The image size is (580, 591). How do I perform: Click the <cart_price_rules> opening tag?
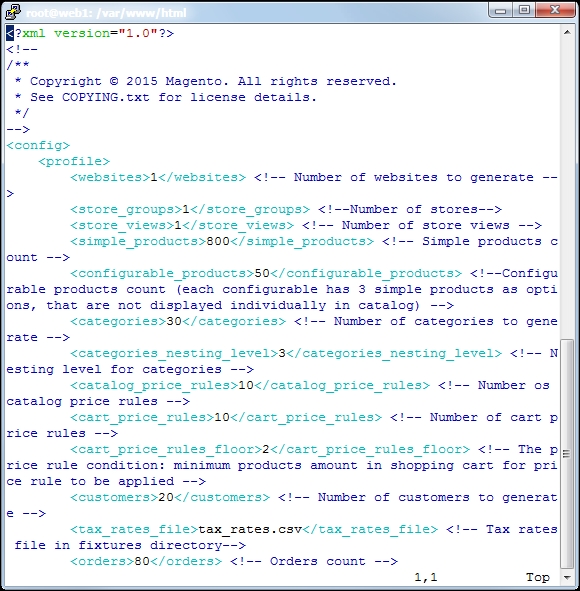[142, 418]
